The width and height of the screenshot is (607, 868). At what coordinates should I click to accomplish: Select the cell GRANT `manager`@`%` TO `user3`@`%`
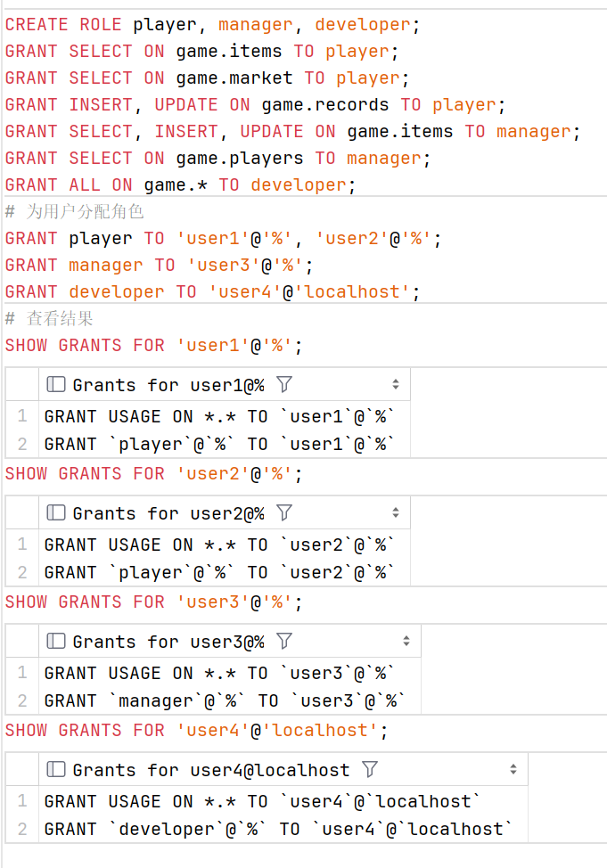click(230, 700)
